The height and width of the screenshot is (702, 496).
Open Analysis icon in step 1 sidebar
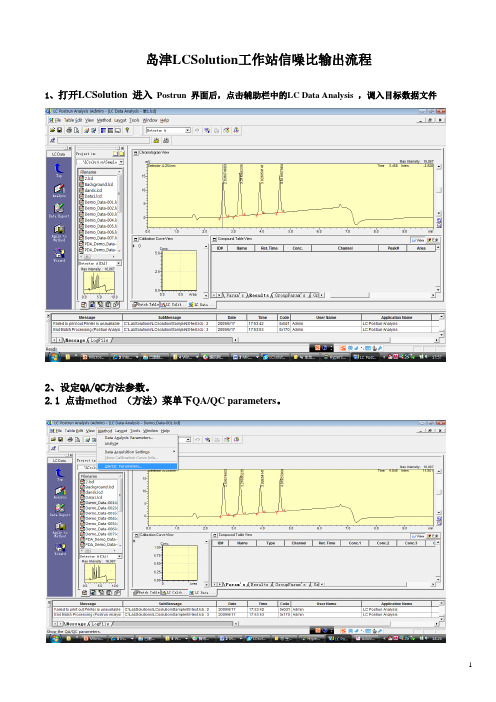click(59, 190)
